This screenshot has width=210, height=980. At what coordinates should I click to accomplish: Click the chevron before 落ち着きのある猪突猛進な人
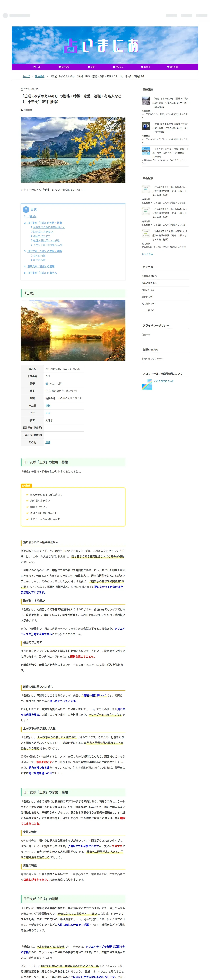(32, 227)
